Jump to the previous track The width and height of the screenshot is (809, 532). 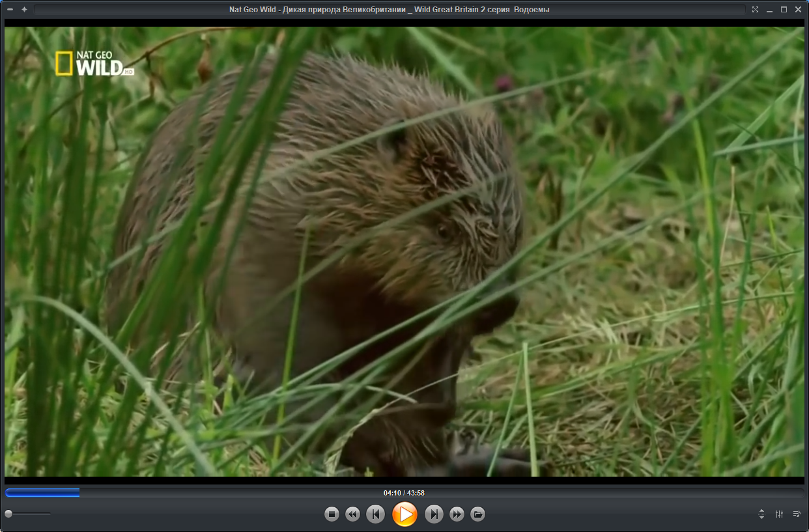[375, 514]
